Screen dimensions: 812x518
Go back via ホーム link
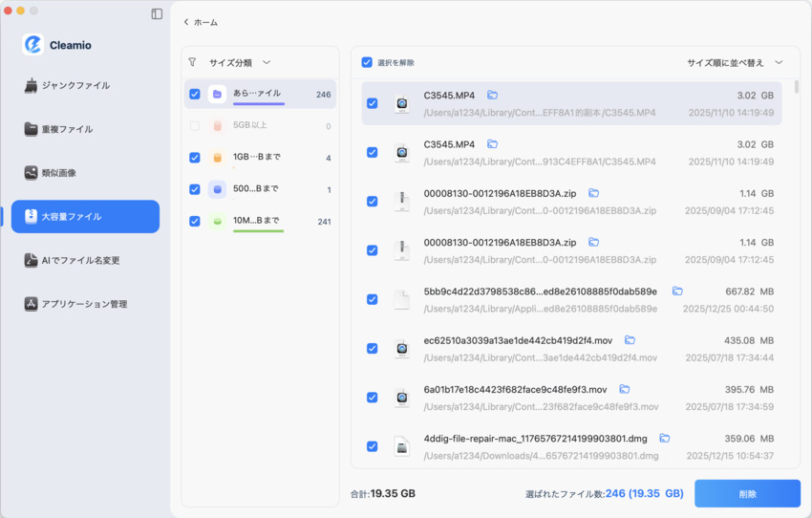pyautogui.click(x=200, y=22)
